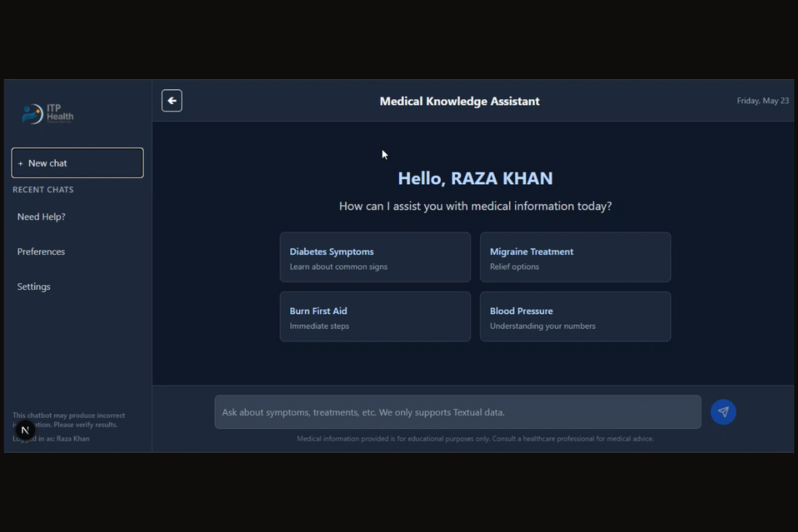Select the Diabetes Symptoms suggestion card
The image size is (798, 532).
pos(375,258)
